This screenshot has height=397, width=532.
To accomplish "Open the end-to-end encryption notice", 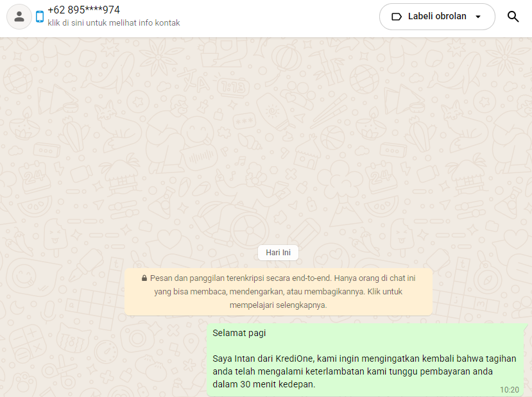I will point(279,292).
